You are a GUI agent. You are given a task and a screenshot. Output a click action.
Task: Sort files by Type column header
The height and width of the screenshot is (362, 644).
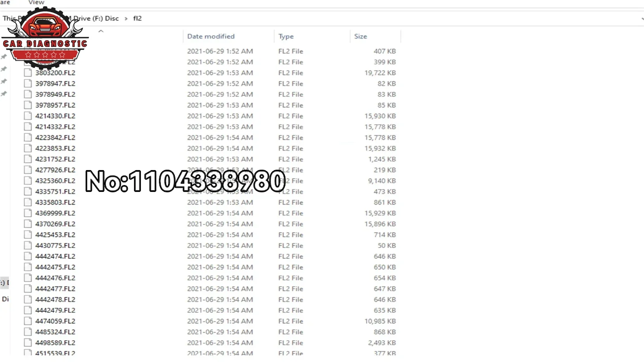pos(286,36)
